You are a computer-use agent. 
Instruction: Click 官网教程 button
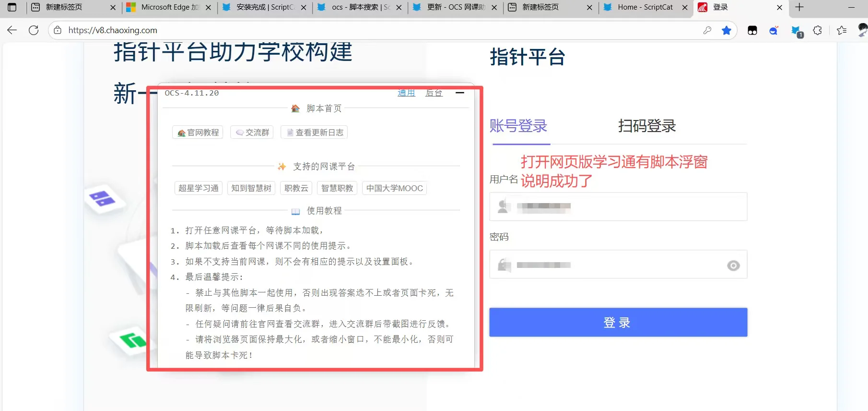(198, 133)
